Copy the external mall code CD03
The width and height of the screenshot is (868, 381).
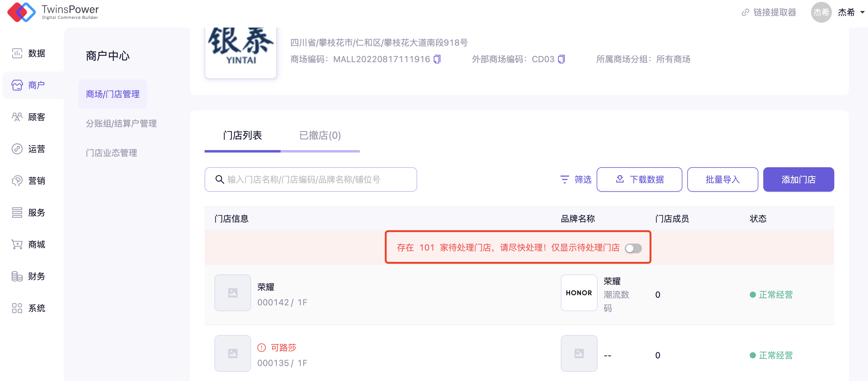click(x=561, y=59)
